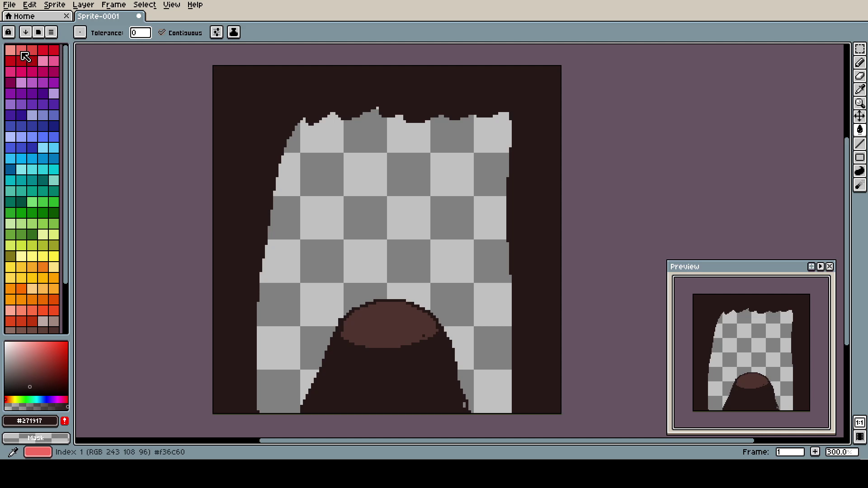Select the Line tool

[859, 144]
